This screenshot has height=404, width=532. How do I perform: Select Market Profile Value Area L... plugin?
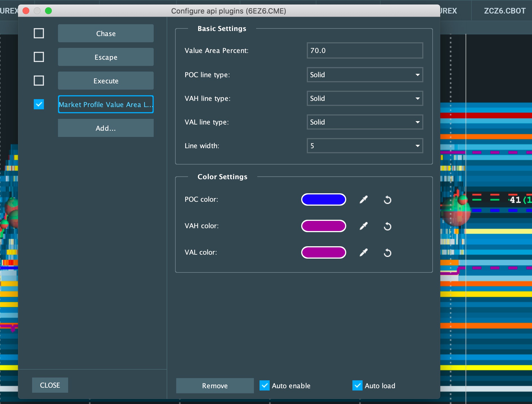(x=106, y=104)
